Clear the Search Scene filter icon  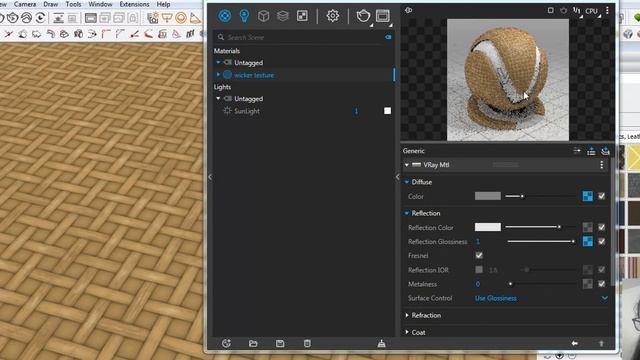(x=388, y=37)
